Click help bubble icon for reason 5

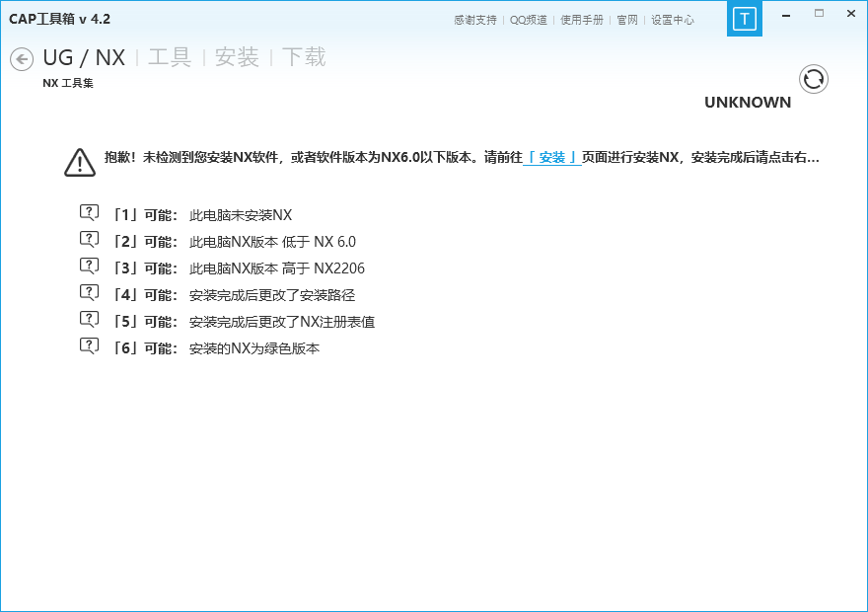click(x=89, y=319)
